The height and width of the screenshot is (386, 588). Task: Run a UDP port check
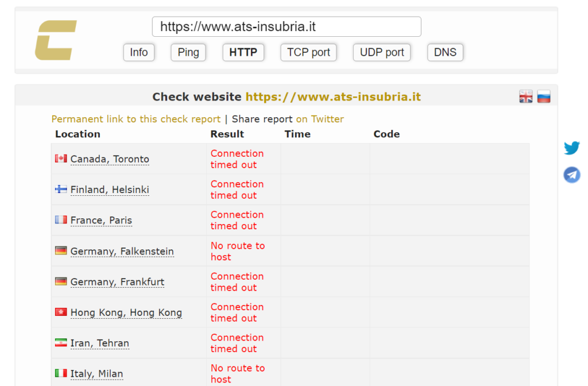[382, 52]
